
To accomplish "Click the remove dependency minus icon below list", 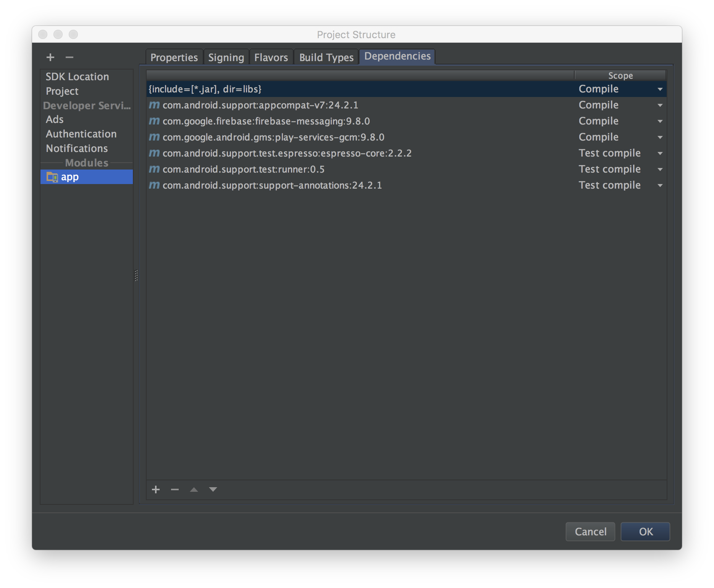I will pos(175,489).
